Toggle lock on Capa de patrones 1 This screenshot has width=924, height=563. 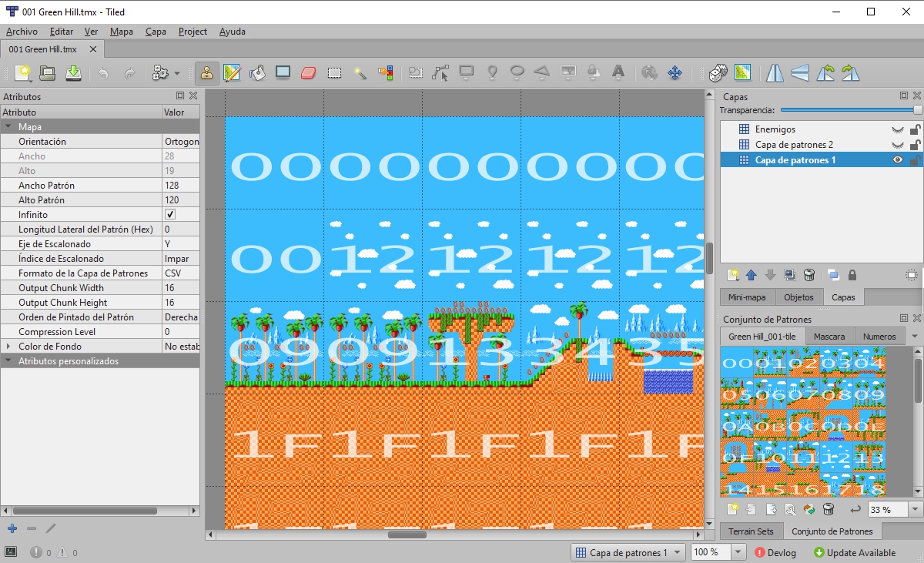pyautogui.click(x=916, y=160)
